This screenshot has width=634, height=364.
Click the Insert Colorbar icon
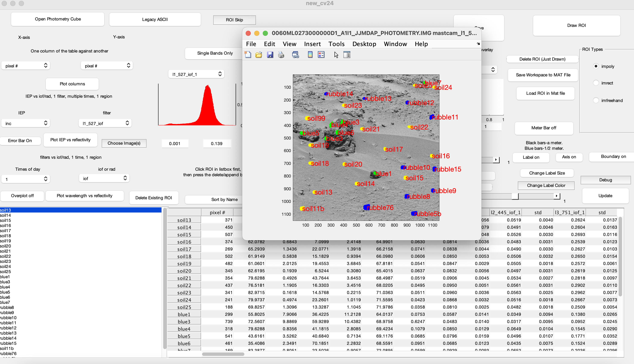coord(310,54)
